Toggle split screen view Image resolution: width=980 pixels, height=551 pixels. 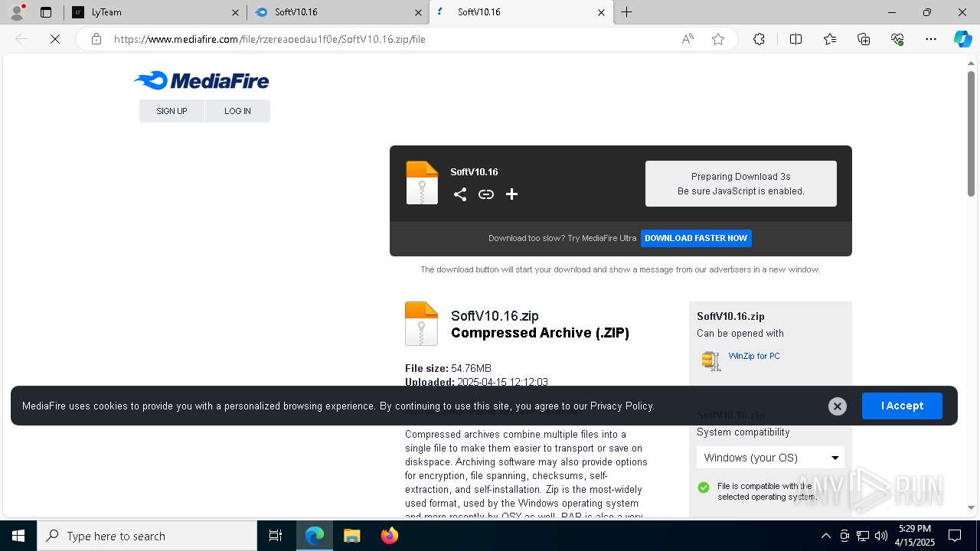pos(795,39)
